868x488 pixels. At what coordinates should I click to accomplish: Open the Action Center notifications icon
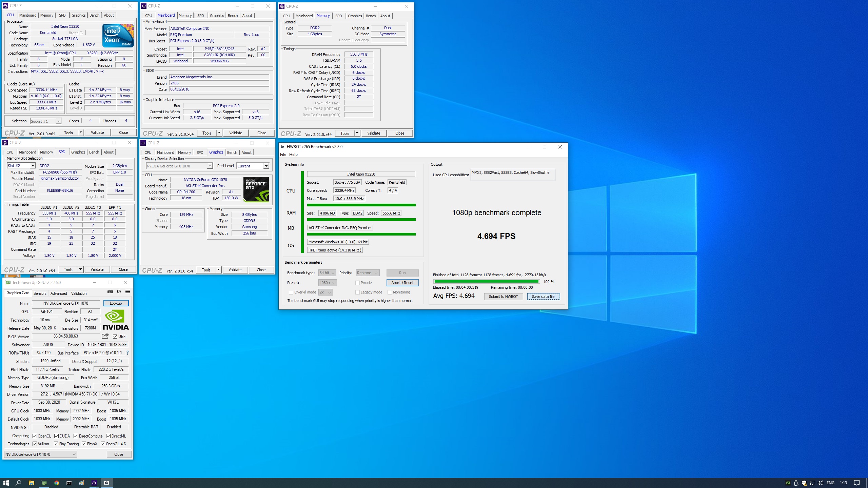click(857, 483)
